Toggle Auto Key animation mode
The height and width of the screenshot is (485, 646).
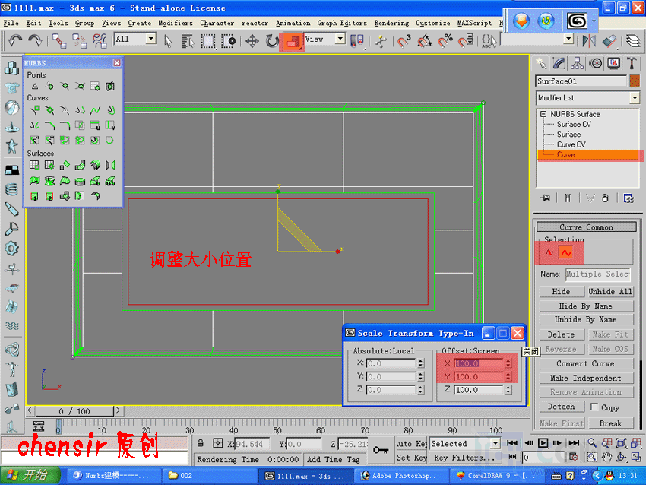[411, 443]
